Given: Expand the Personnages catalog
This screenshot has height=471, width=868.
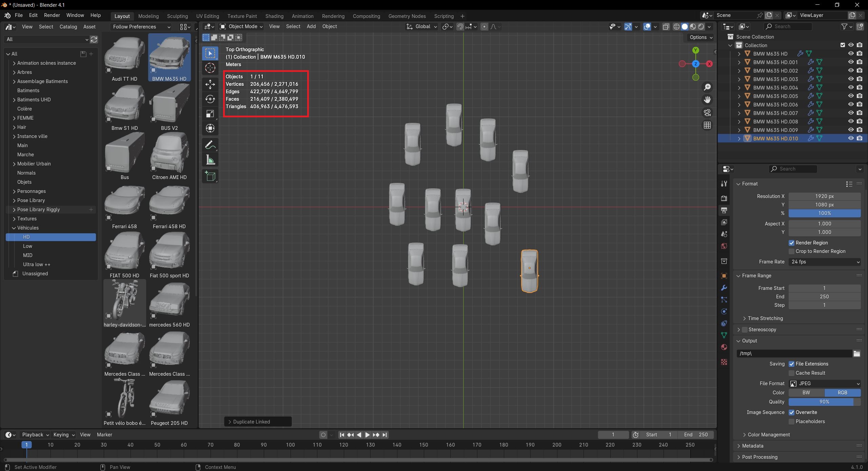Looking at the screenshot, I should tap(14, 191).
